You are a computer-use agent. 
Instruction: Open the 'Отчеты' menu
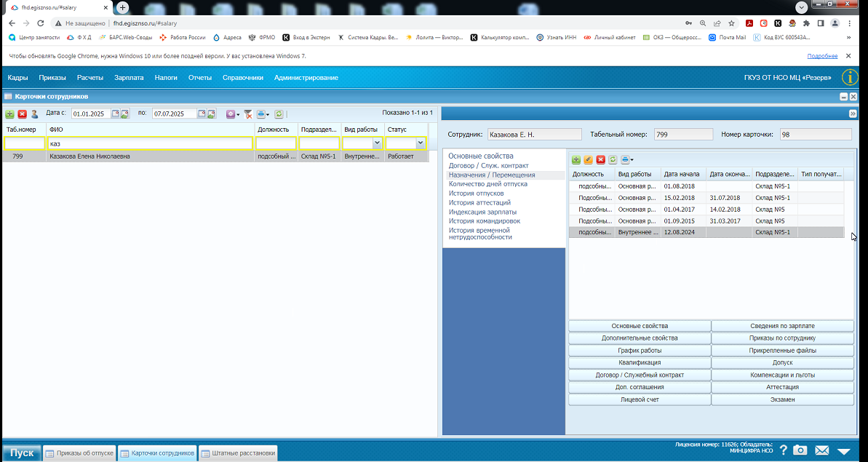point(200,78)
